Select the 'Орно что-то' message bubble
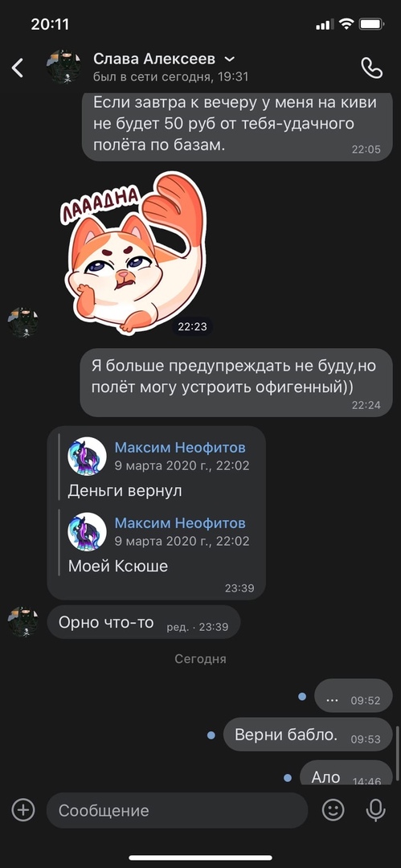This screenshot has width=401, height=868. pyautogui.click(x=144, y=622)
